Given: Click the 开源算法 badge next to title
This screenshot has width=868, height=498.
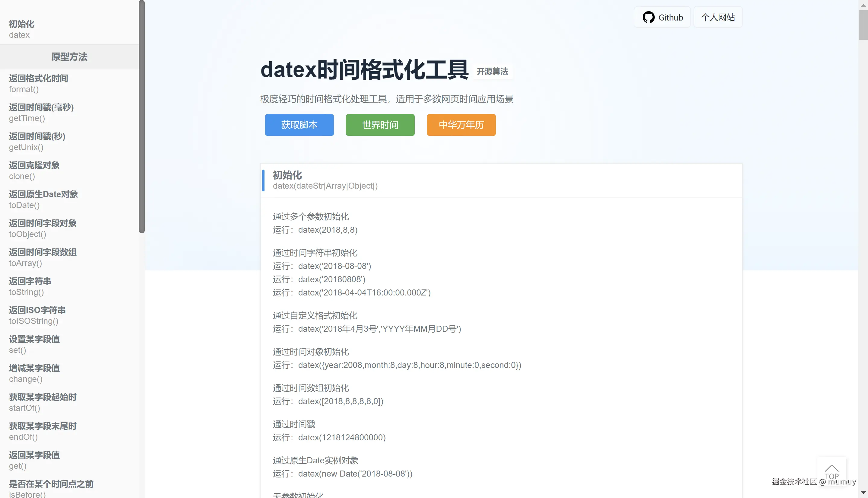Looking at the screenshot, I should [493, 71].
